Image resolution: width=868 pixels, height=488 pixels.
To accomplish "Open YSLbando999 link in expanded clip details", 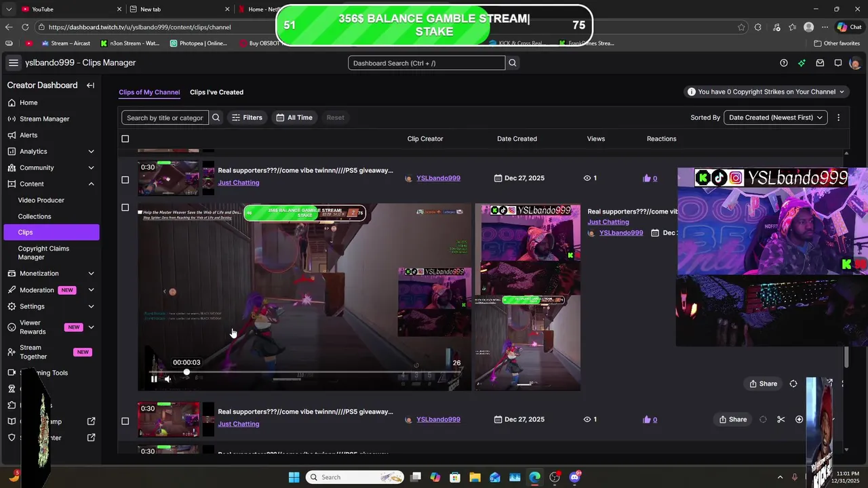I will click(621, 232).
